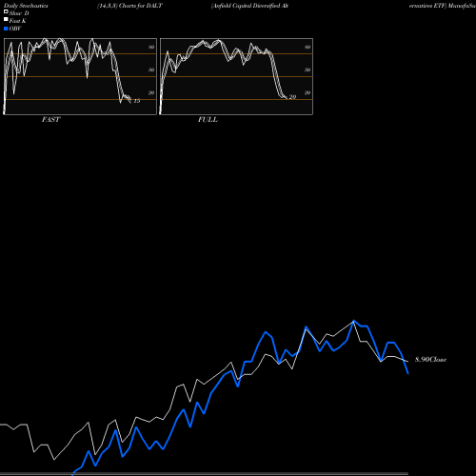Click the 50 axis label in FULL chart
Viewport: 476px width, 476px height.
pos(307,69)
